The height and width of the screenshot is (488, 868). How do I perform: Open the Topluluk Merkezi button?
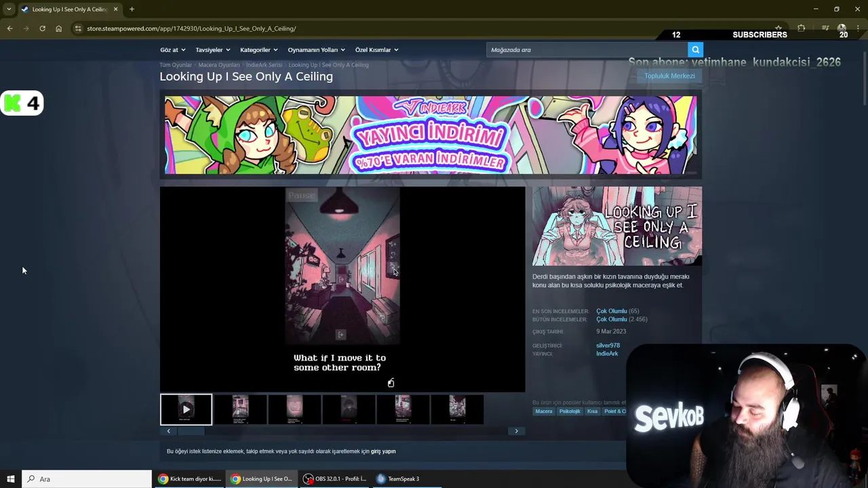[669, 76]
